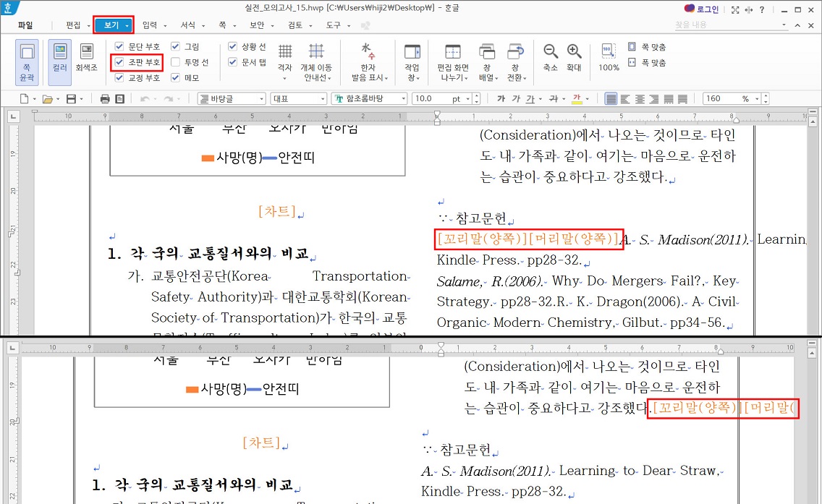Open print preview beside the printer icon
This screenshot has height=504, width=822.
pyautogui.click(x=119, y=98)
